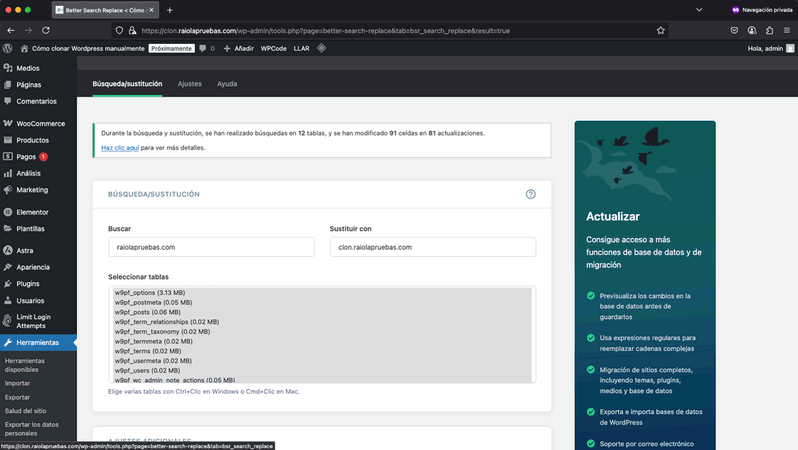Select w9pf_term_taxonomy table row
The height and width of the screenshot is (450, 798).
pyautogui.click(x=323, y=331)
